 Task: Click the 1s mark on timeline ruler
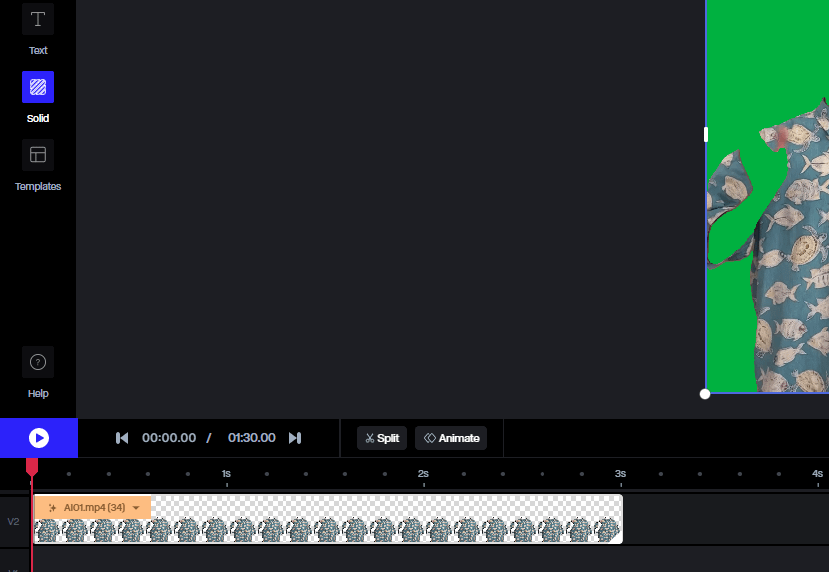[226, 474]
